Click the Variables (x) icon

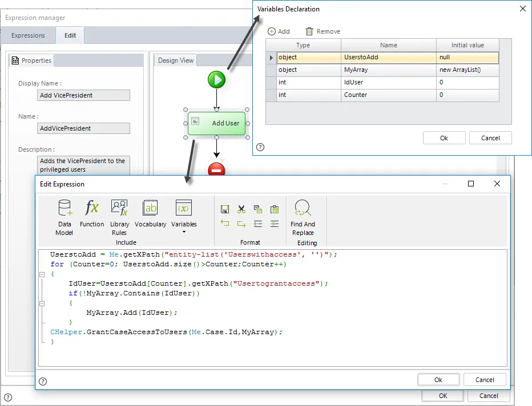(184, 208)
